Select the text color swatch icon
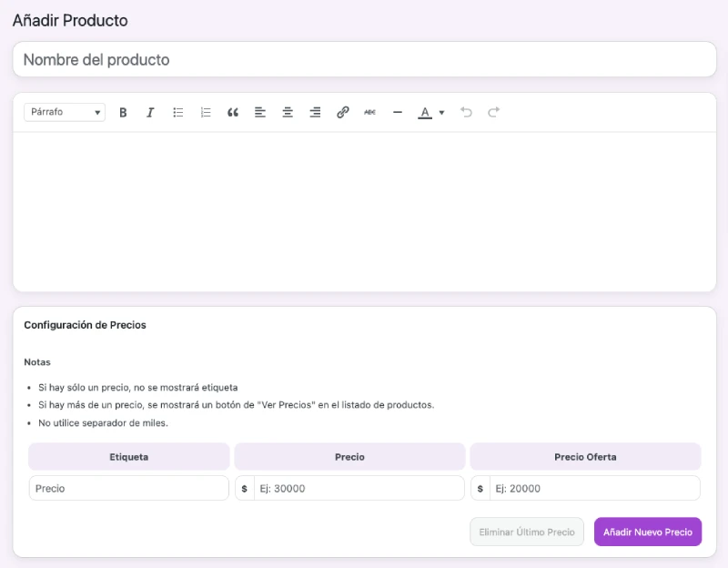The width and height of the screenshot is (728, 568). [426, 112]
